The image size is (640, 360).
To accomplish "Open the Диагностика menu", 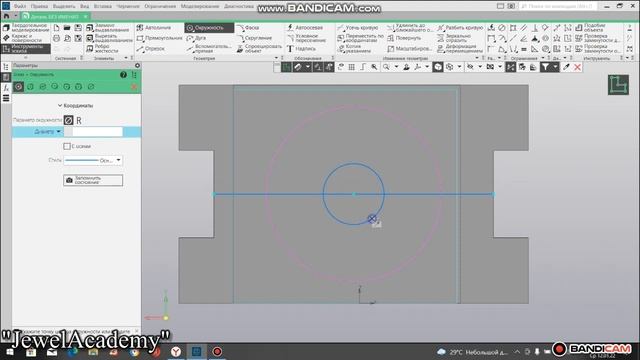I will pos(239,6).
